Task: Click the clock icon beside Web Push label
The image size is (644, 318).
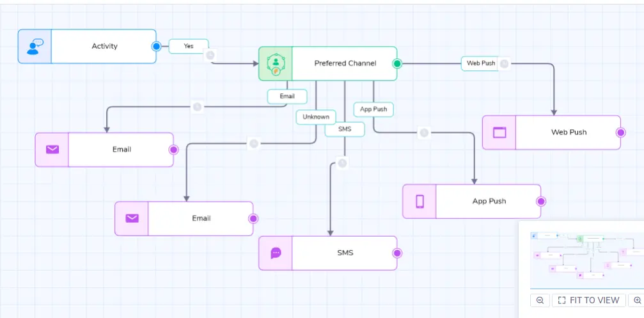Action: click(x=505, y=64)
